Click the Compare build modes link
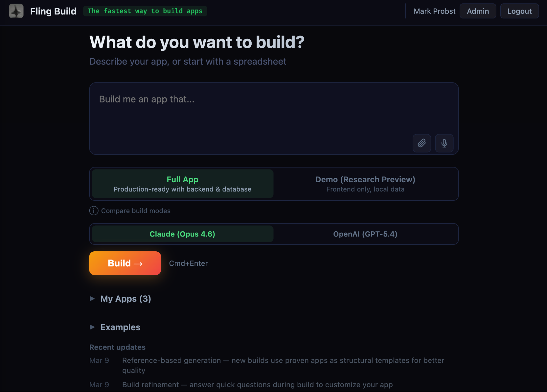 [135, 211]
